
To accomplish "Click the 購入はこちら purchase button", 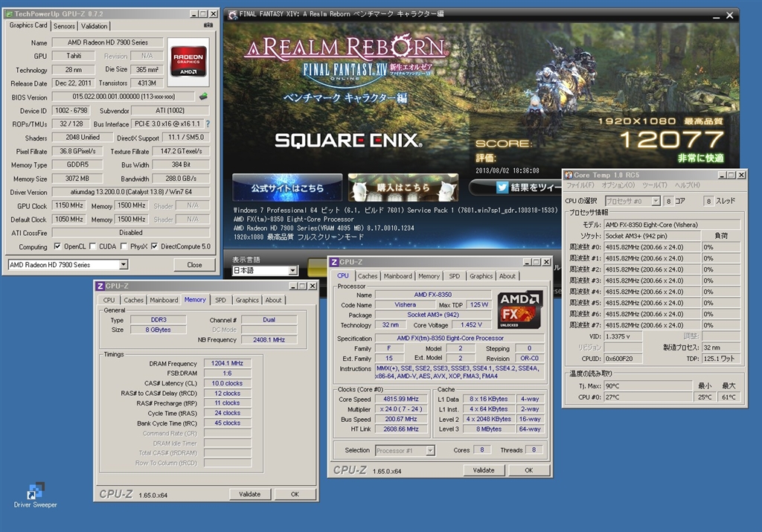I will pyautogui.click(x=403, y=188).
